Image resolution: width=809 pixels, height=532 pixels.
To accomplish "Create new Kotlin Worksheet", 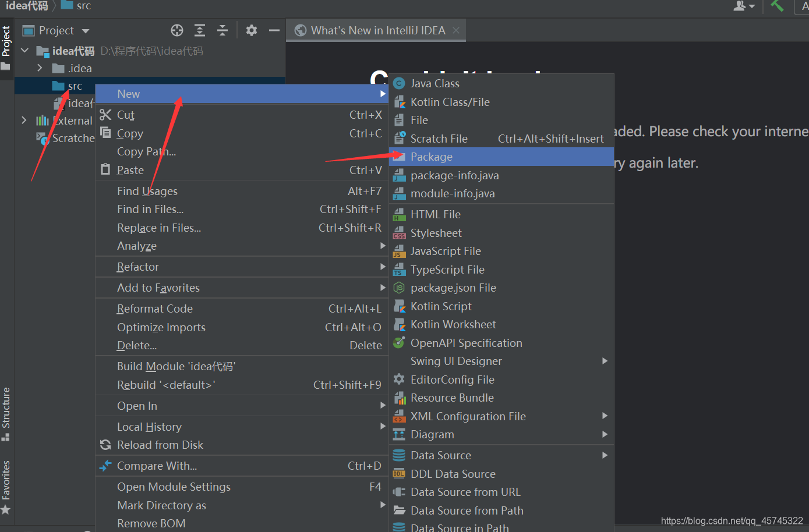I will tap(501, 324).
